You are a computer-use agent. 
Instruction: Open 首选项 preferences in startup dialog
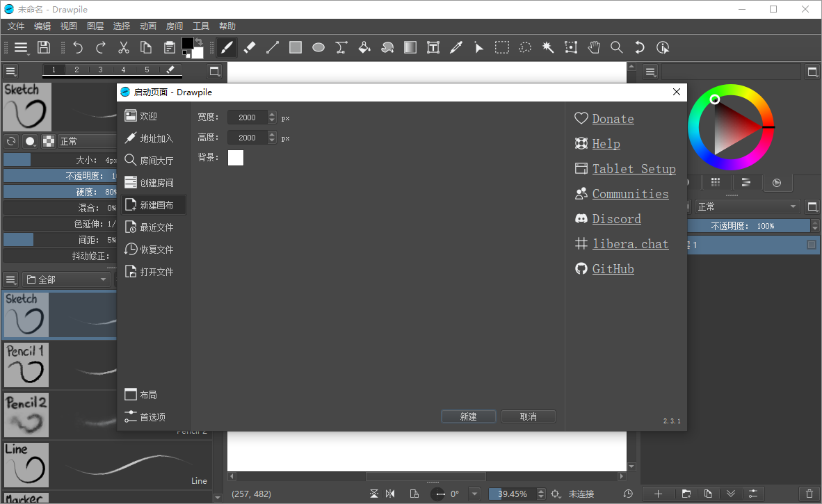coord(153,417)
